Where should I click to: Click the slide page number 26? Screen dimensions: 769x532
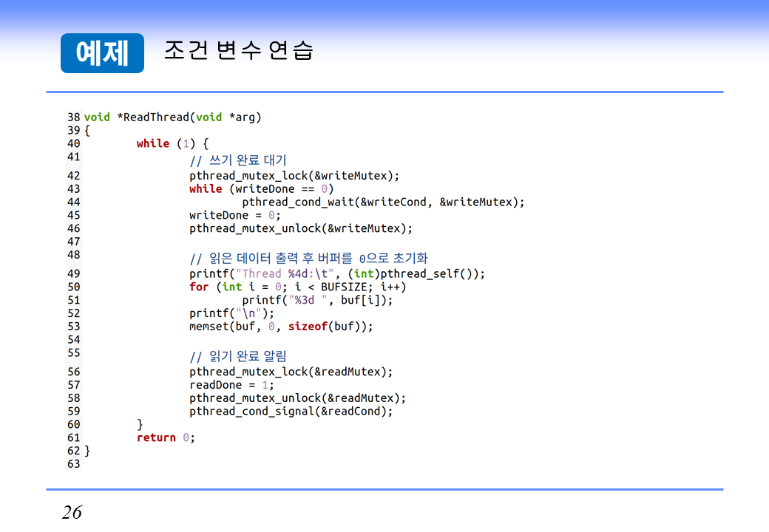pos(72,512)
